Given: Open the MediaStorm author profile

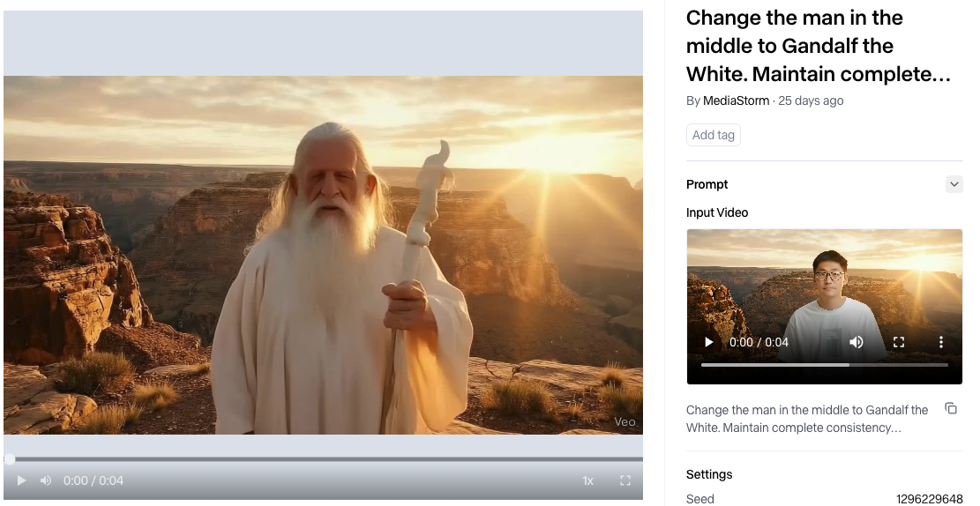Looking at the screenshot, I should pyautogui.click(x=736, y=100).
